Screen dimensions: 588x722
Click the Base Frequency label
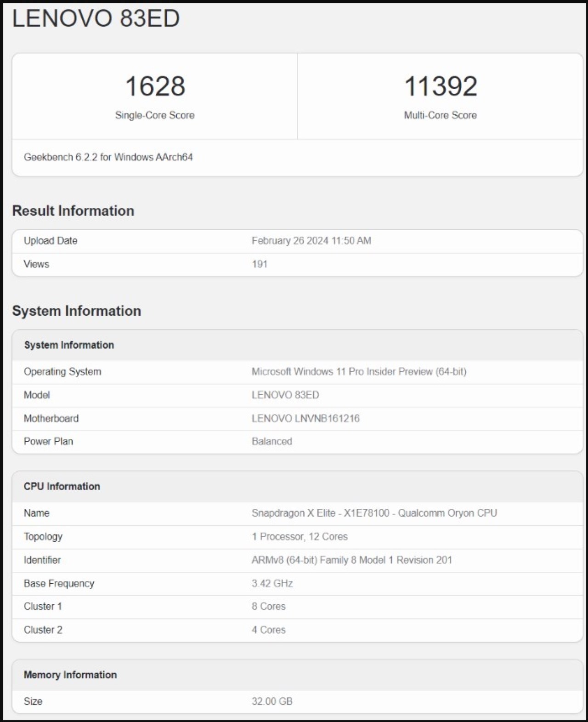click(59, 584)
